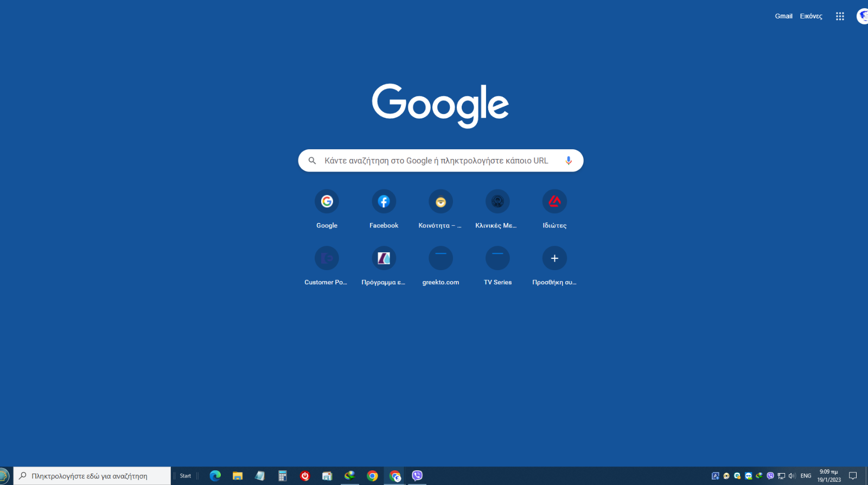The height and width of the screenshot is (485, 868).
Task: Open the Κοινότητα shortcut tile
Action: (441, 210)
